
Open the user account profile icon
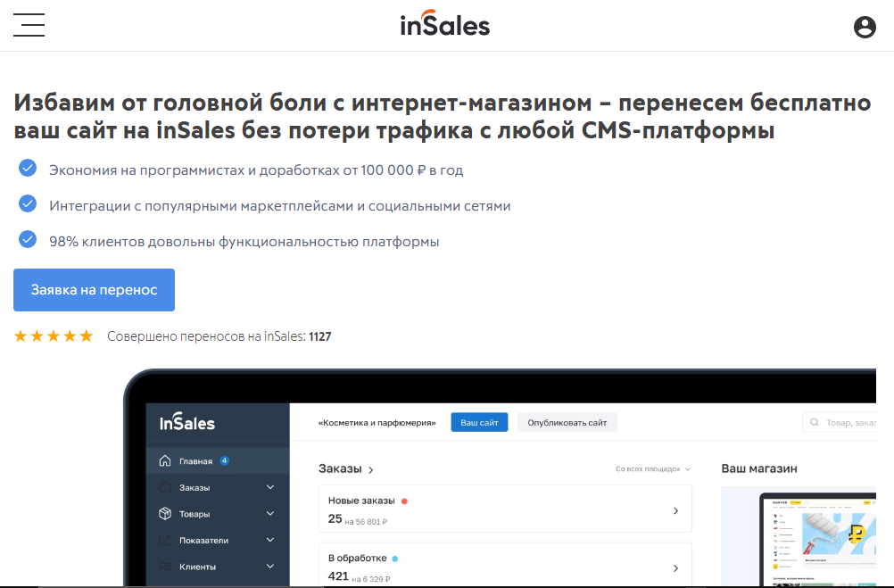click(x=865, y=27)
